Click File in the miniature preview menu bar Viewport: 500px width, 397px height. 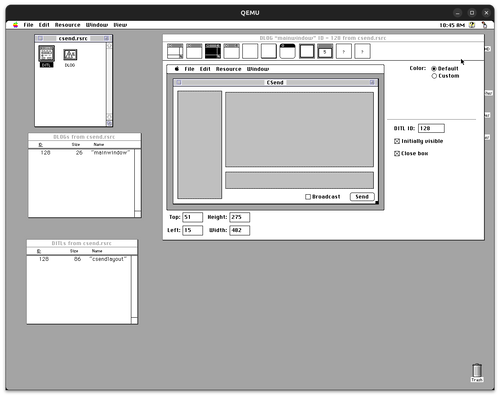(x=189, y=69)
